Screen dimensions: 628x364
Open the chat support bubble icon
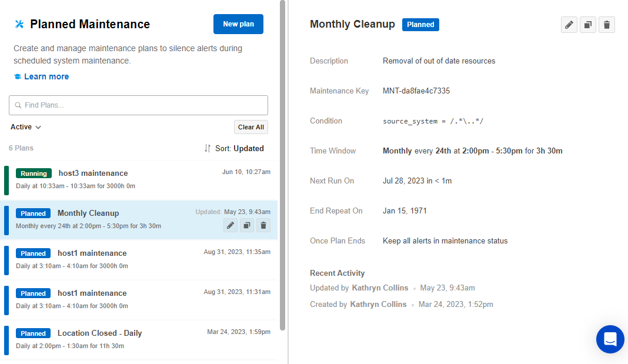610,339
